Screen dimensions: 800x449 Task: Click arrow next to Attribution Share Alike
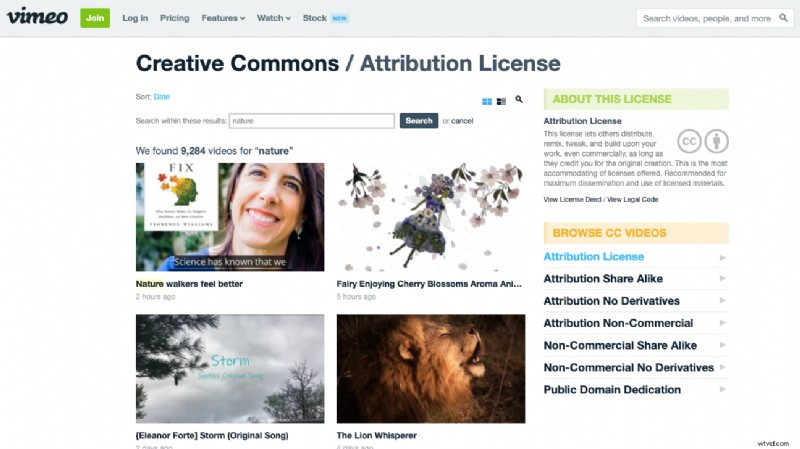722,279
